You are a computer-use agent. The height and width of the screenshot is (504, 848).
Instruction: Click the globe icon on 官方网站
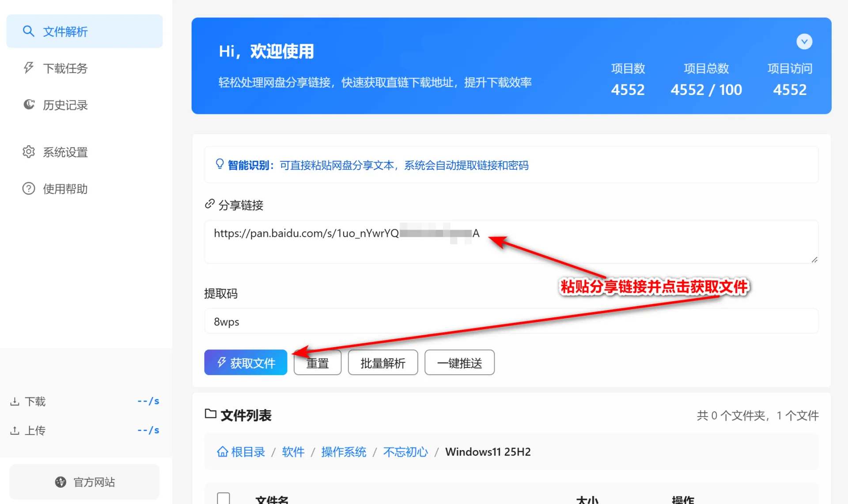click(x=61, y=482)
